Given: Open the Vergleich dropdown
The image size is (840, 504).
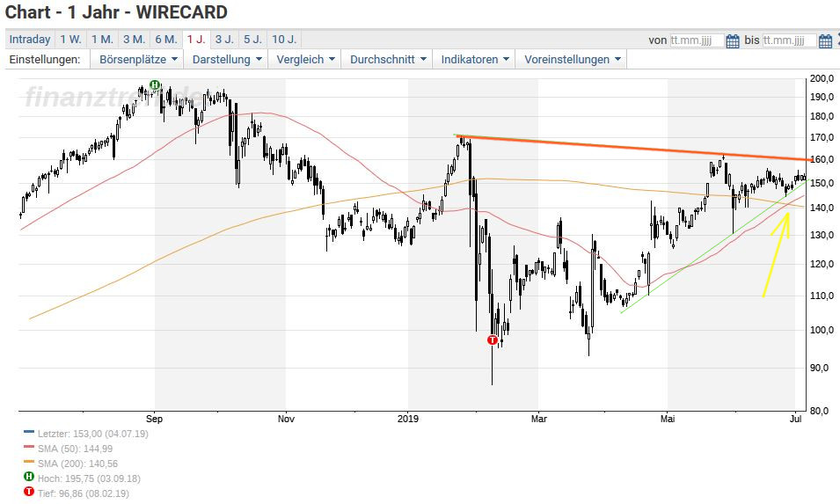Looking at the screenshot, I should (305, 60).
